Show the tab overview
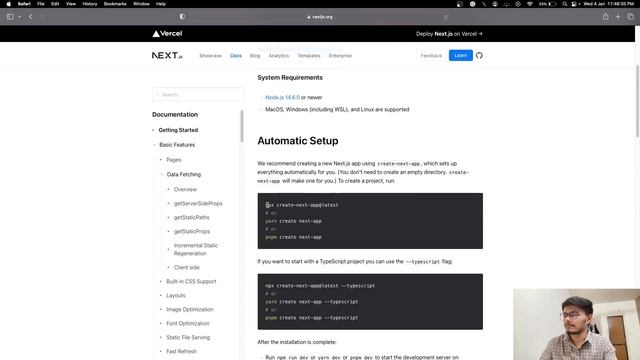 point(631,17)
